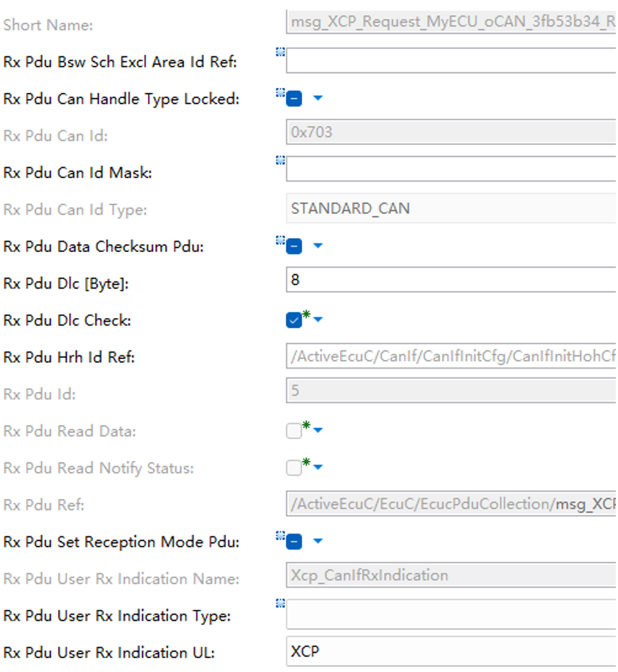Enable Rx Pdu Read Data checkbox
The width and height of the screenshot is (618, 672).
tap(294, 432)
